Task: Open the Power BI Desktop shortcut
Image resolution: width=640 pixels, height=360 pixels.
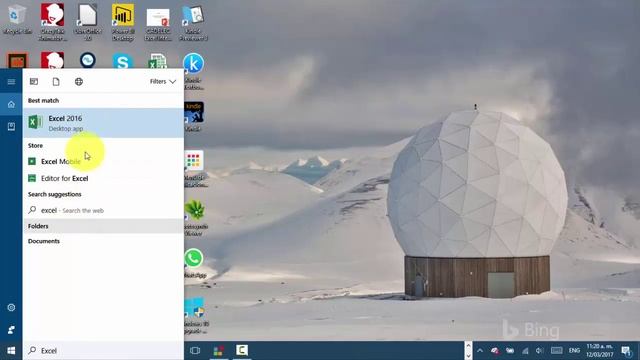Action: 123,22
